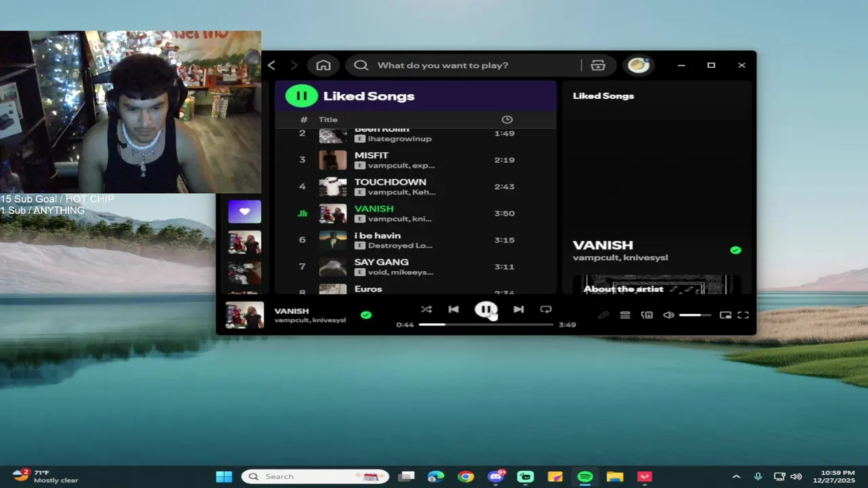Go forward with the Spotify forward arrow

(294, 65)
